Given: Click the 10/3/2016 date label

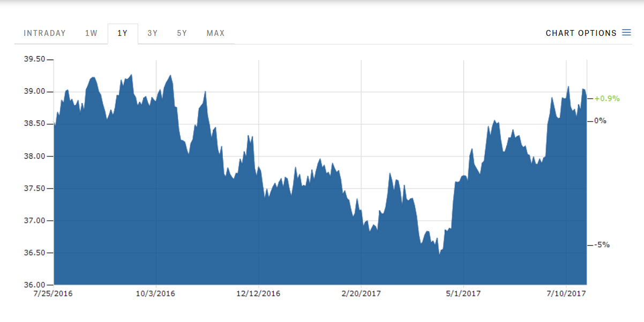Looking at the screenshot, I should click(156, 294).
